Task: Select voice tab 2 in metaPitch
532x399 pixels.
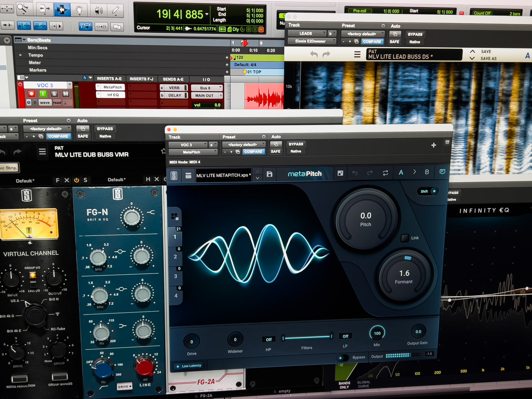Action: [x=175, y=257]
